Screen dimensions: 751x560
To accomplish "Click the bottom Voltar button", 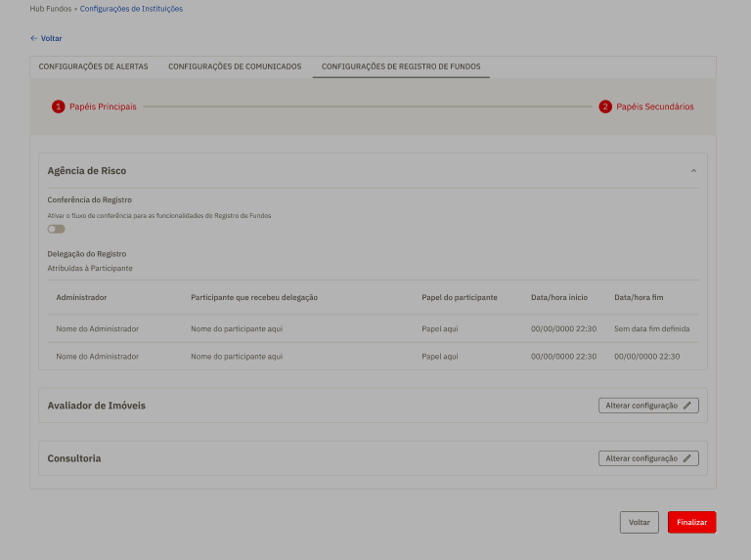I will click(x=639, y=522).
